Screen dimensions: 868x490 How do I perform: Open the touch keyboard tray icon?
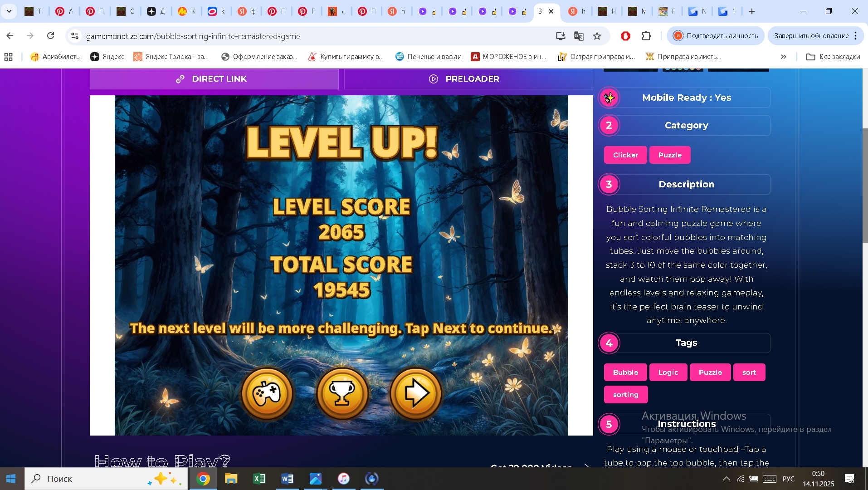(x=770, y=479)
